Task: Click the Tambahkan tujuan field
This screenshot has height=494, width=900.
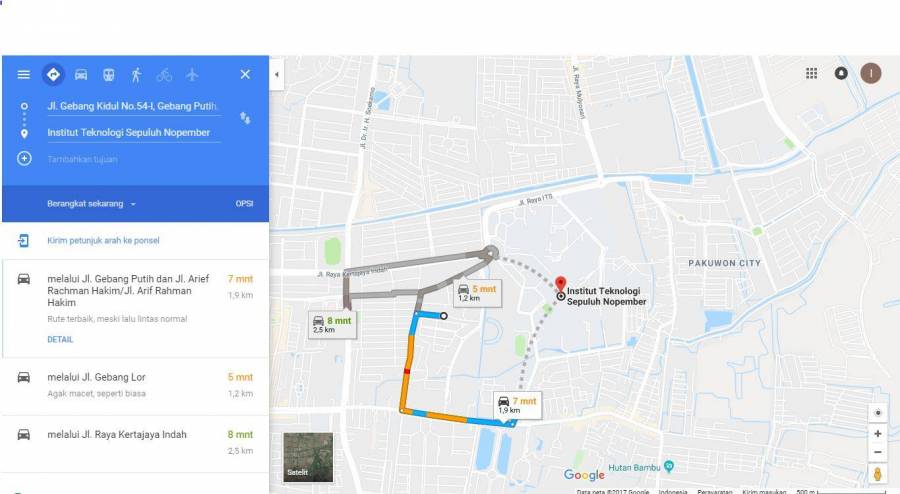Action: tap(134, 159)
